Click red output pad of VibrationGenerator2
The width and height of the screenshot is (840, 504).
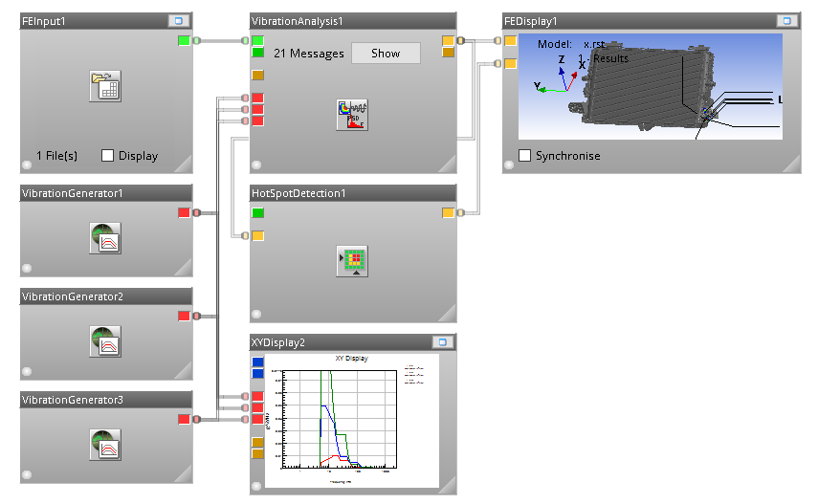(184, 316)
